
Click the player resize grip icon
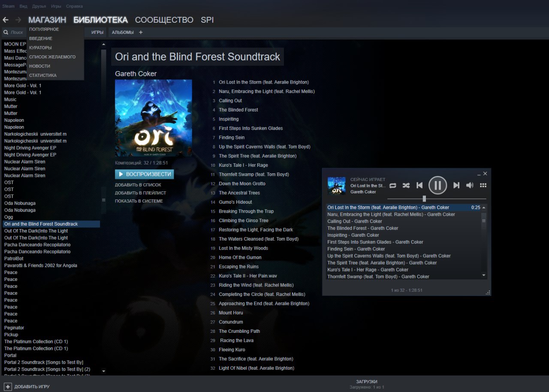click(488, 292)
